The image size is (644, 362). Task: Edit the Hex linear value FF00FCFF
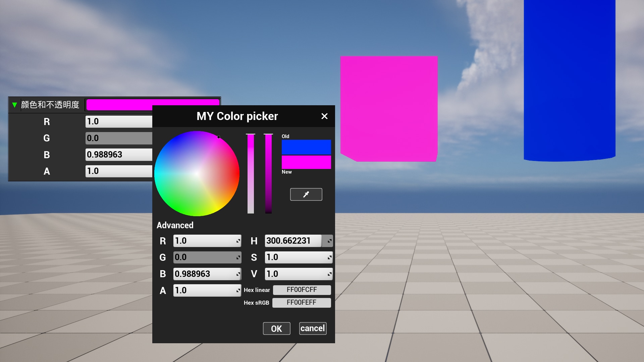tap(302, 290)
